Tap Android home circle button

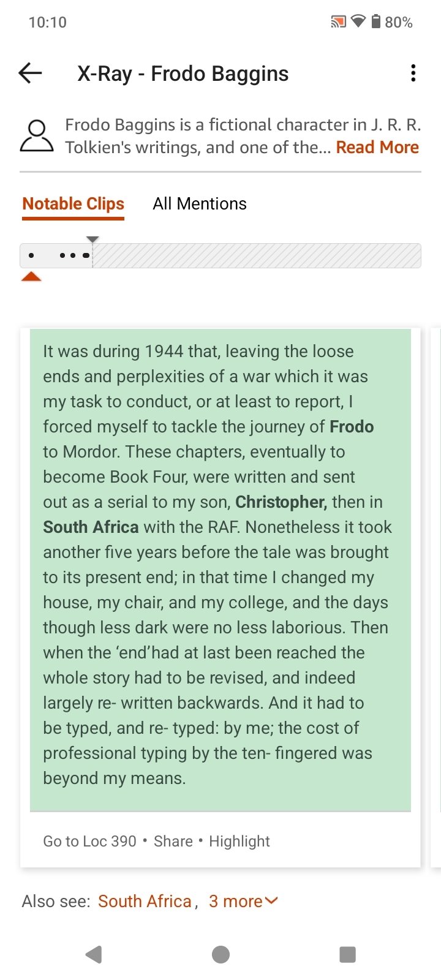coord(221,954)
